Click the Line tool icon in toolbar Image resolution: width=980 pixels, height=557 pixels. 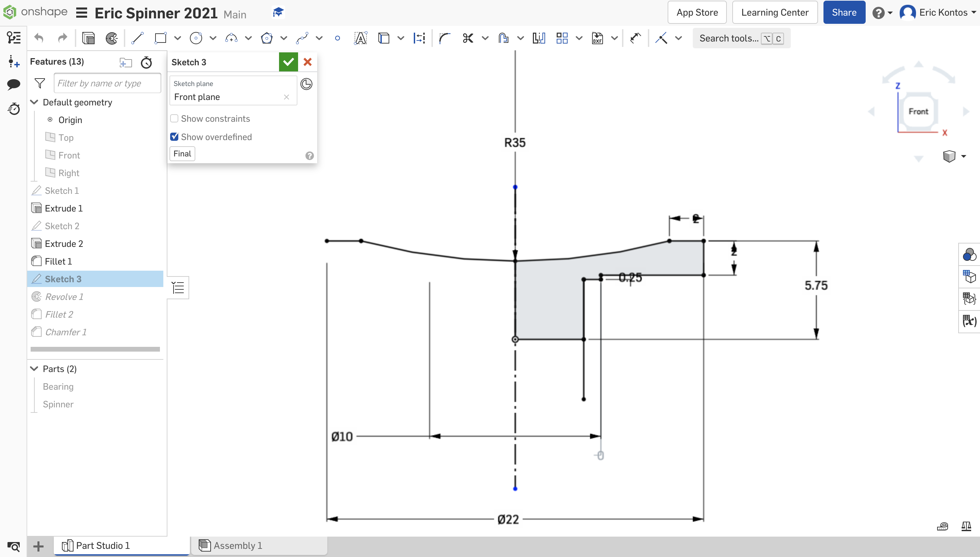pyautogui.click(x=136, y=38)
